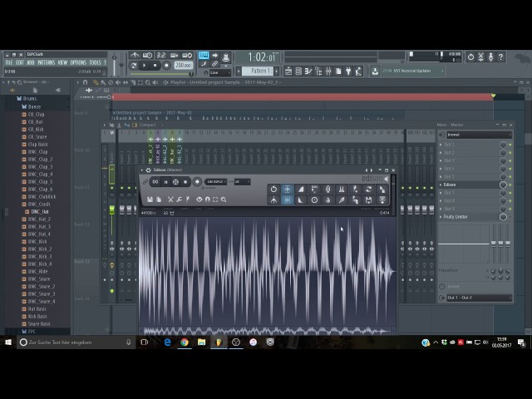Open the PATTERNS menu
This screenshot has height=399, width=532.
coord(47,62)
